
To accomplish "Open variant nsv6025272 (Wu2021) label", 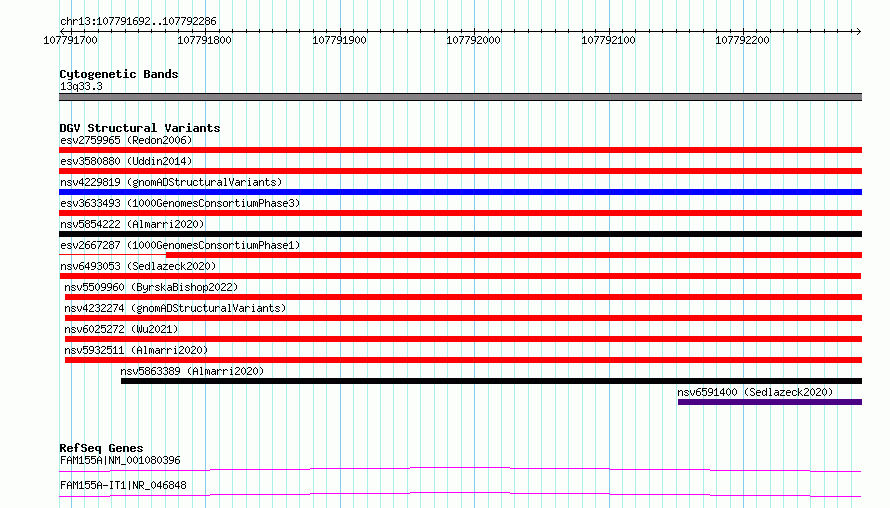I will coord(121,329).
